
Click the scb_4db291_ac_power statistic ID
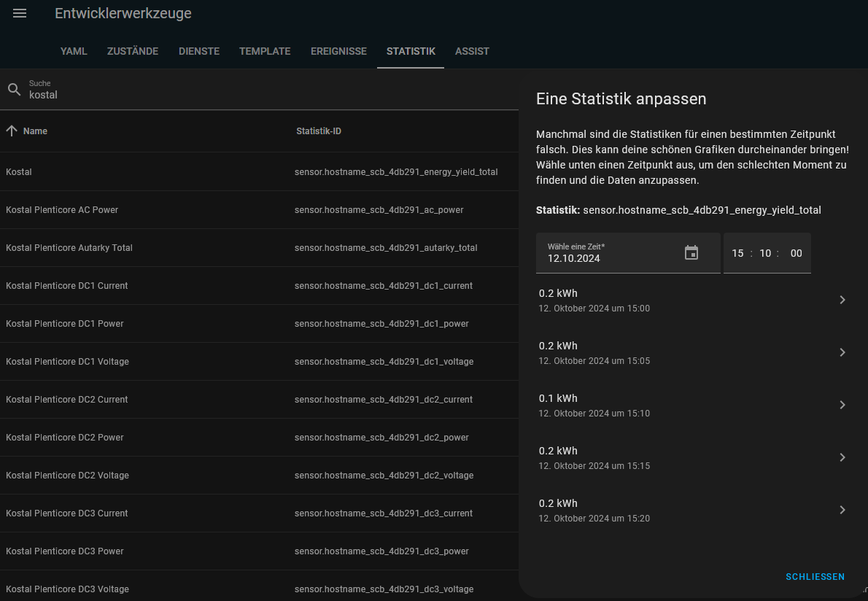pyautogui.click(x=379, y=210)
